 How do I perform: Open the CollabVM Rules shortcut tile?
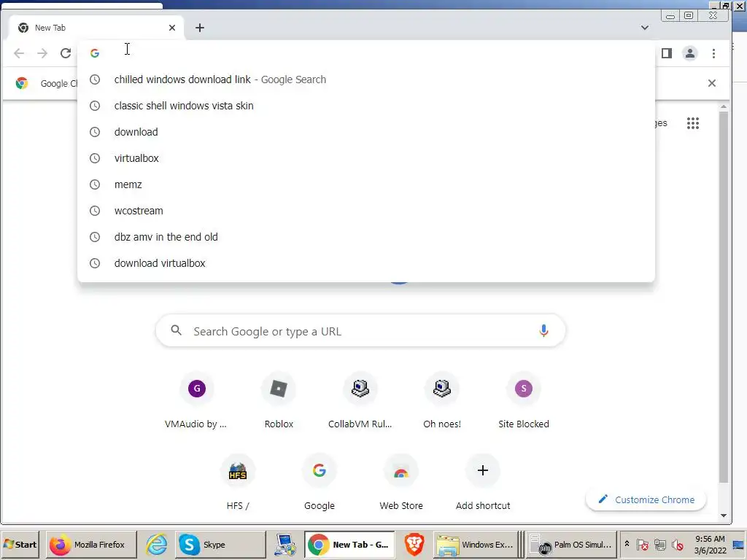(x=360, y=402)
